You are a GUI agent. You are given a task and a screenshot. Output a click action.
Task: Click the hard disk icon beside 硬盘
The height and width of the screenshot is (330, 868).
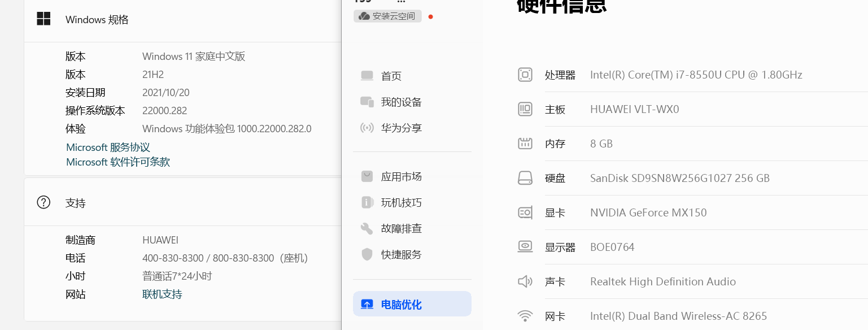click(525, 178)
